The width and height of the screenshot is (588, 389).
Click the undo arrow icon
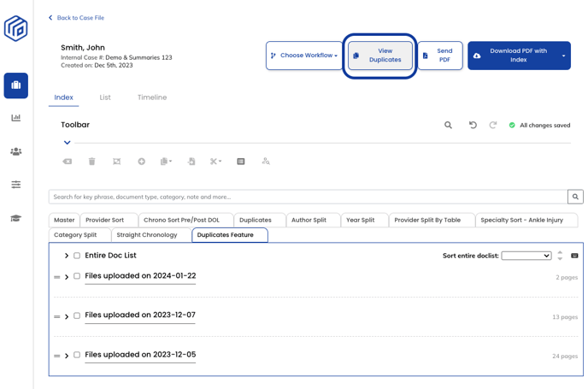pos(473,125)
